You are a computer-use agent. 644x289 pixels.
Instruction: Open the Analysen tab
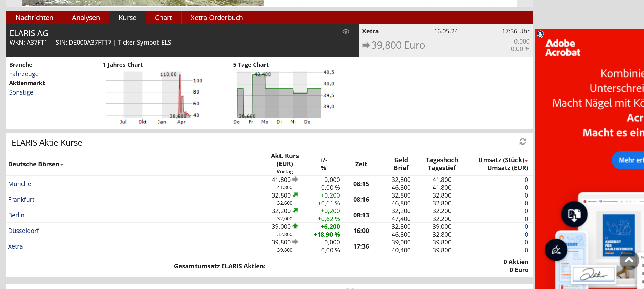click(86, 18)
